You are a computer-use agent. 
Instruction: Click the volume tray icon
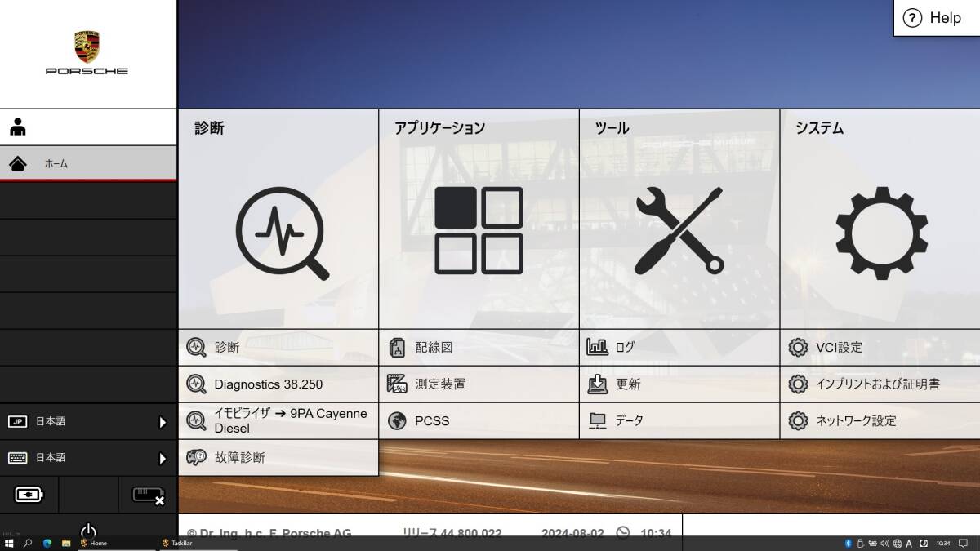(x=885, y=543)
